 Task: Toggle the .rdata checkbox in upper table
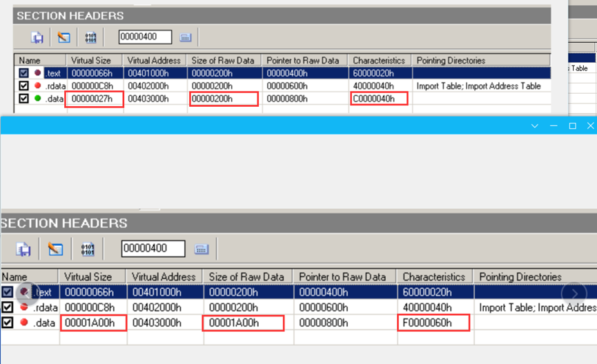23,85
